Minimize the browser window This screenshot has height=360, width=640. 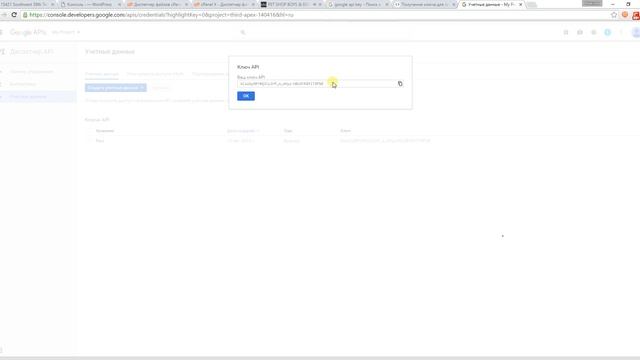613,4
